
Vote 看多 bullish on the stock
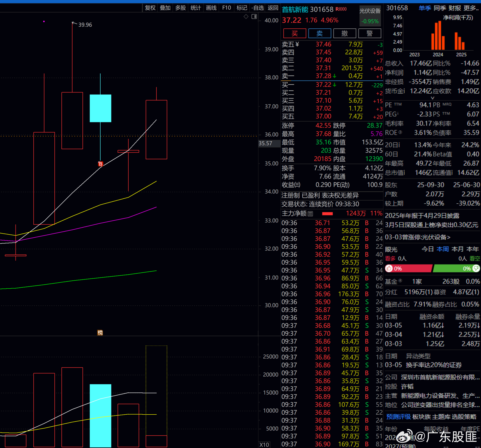(x=390, y=258)
